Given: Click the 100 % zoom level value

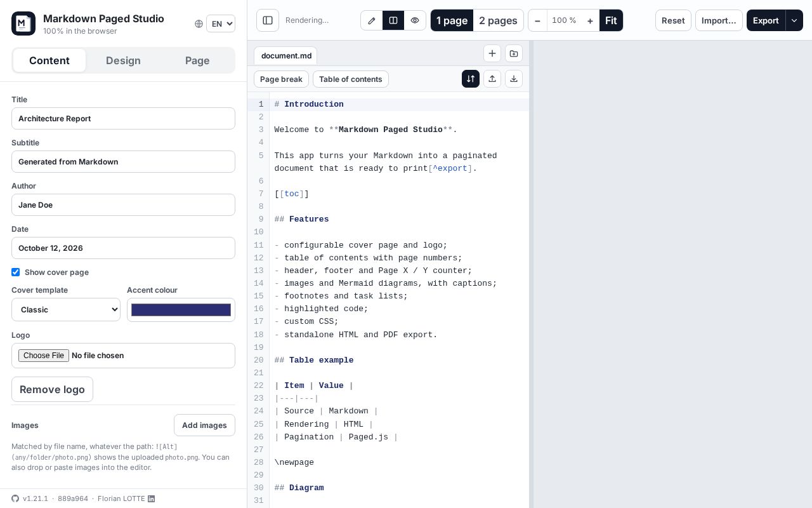Looking at the screenshot, I should (x=564, y=20).
